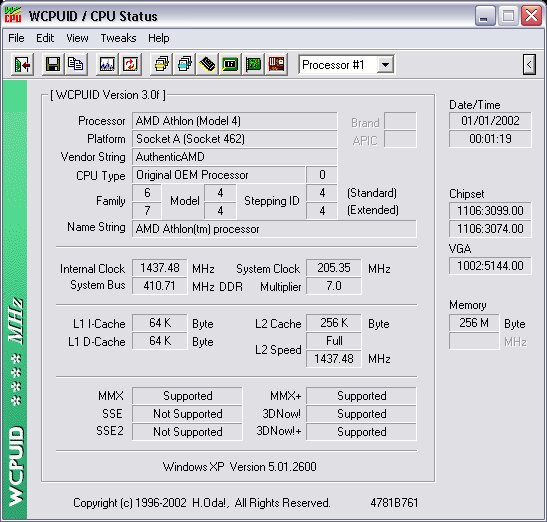Click the standard Family value 6
This screenshot has height=522, width=547.
(147, 193)
